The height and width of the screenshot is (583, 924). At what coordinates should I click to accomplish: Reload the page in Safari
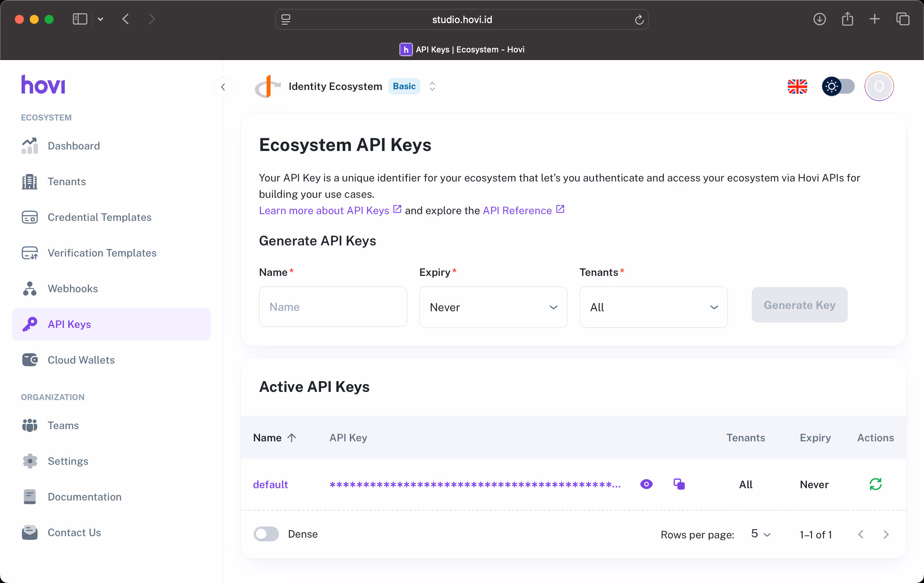point(639,19)
